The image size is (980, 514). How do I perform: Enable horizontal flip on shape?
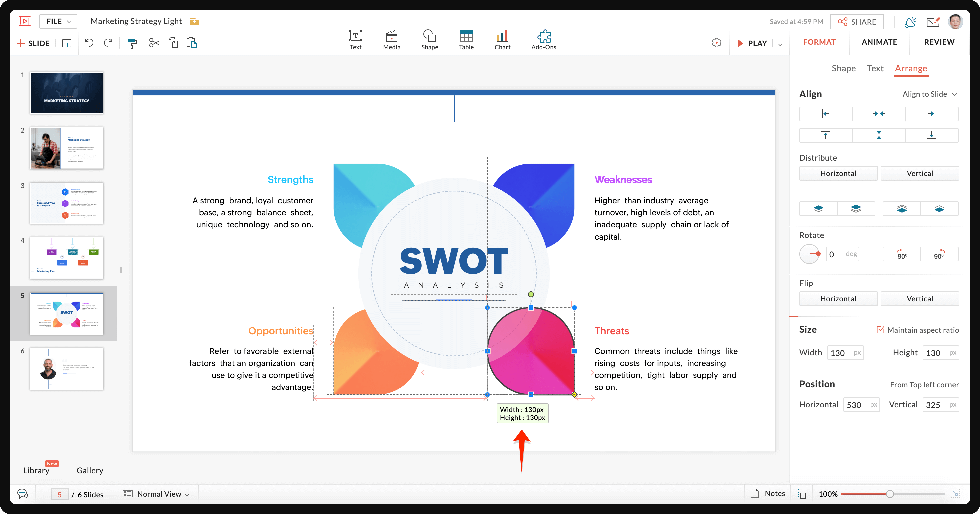click(x=838, y=298)
